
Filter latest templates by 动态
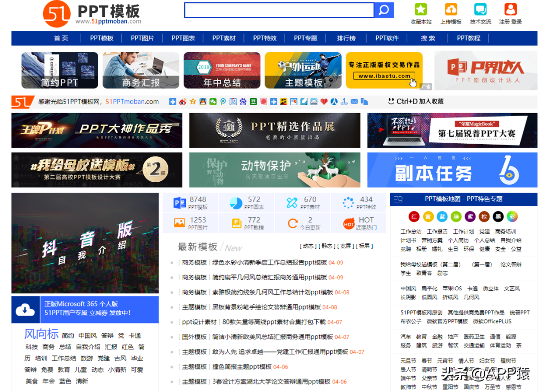point(308,246)
